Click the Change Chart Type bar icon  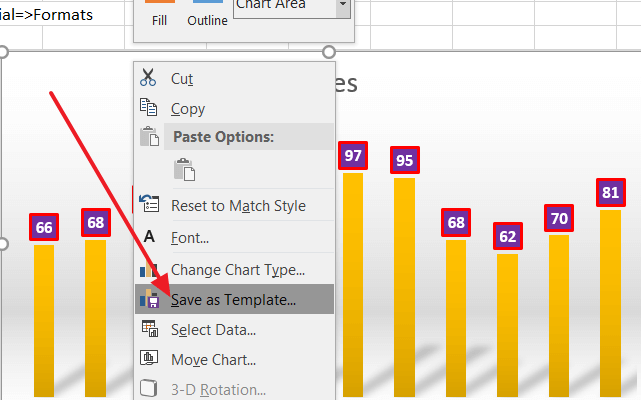click(148, 269)
